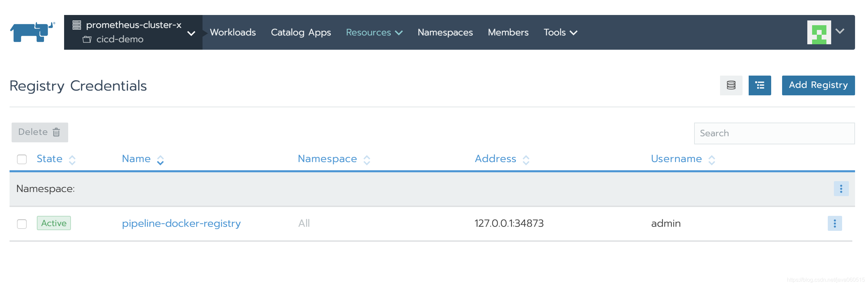Expand the Tools menu

pyautogui.click(x=560, y=32)
